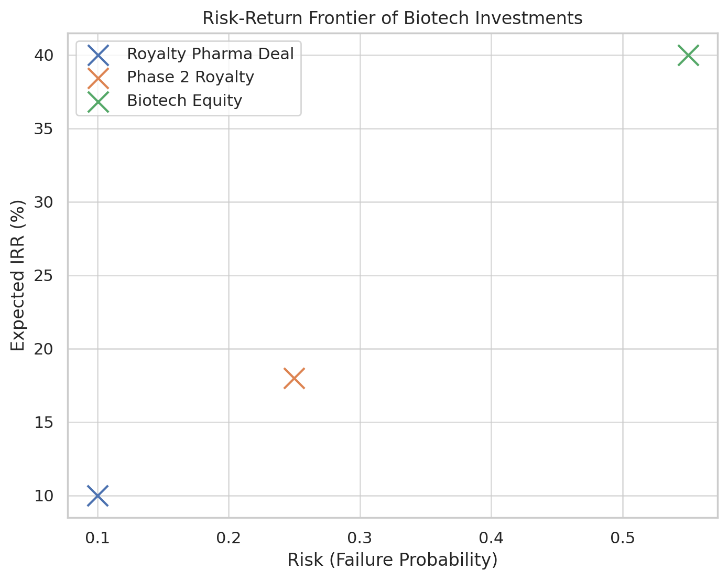Select the Royalty Pharma Deal legend label
The height and width of the screenshot is (580, 728).
click(210, 54)
